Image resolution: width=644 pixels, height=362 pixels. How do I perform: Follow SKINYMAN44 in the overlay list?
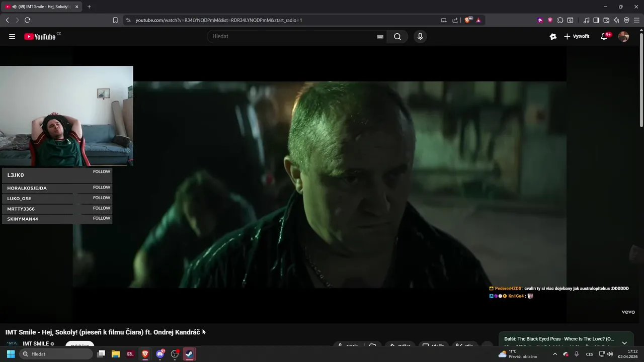pyautogui.click(x=101, y=218)
